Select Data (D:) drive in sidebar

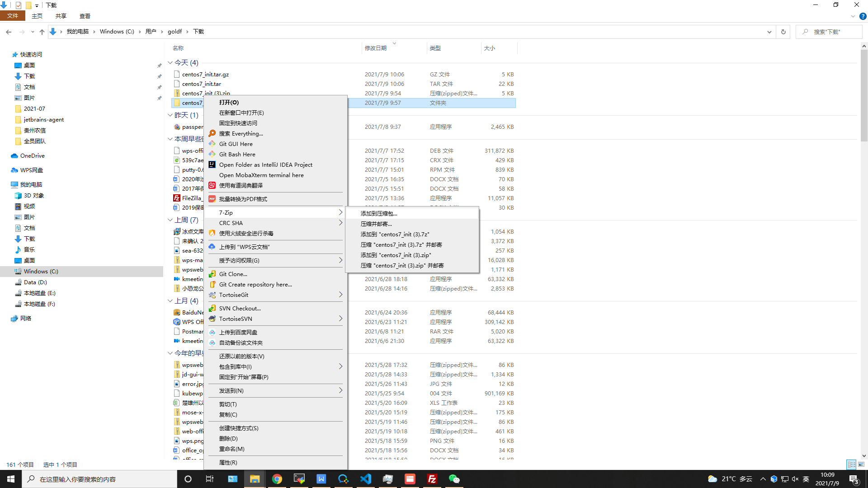pyautogui.click(x=35, y=282)
